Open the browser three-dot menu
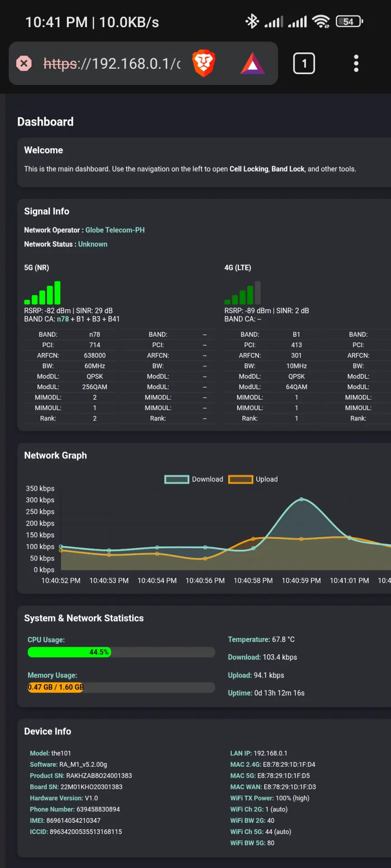Viewport: 391px width, 868px height. click(356, 63)
